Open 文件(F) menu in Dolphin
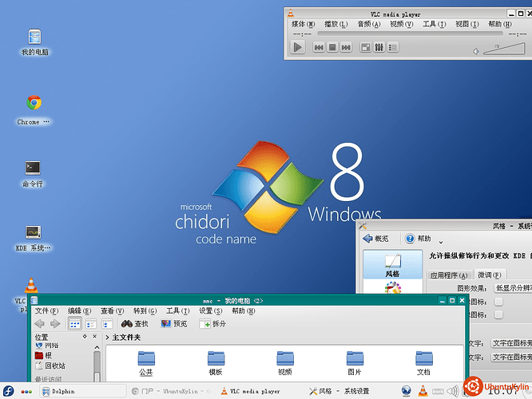532x399 pixels. point(46,311)
